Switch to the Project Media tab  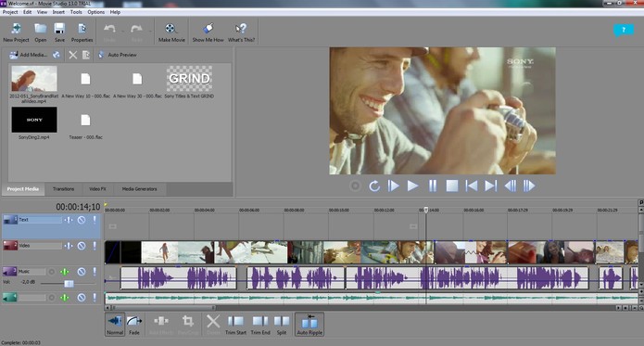[x=23, y=189]
